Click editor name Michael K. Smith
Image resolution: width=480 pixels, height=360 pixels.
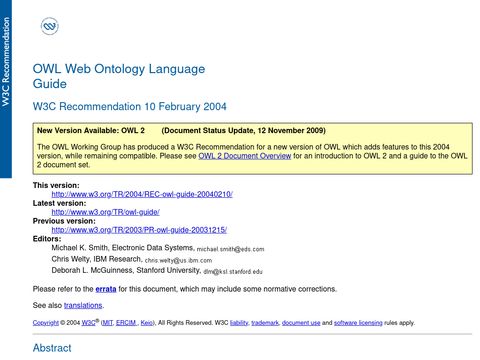(x=80, y=248)
